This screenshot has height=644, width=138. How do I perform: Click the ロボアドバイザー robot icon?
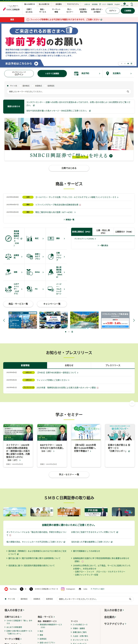(8, 289)
